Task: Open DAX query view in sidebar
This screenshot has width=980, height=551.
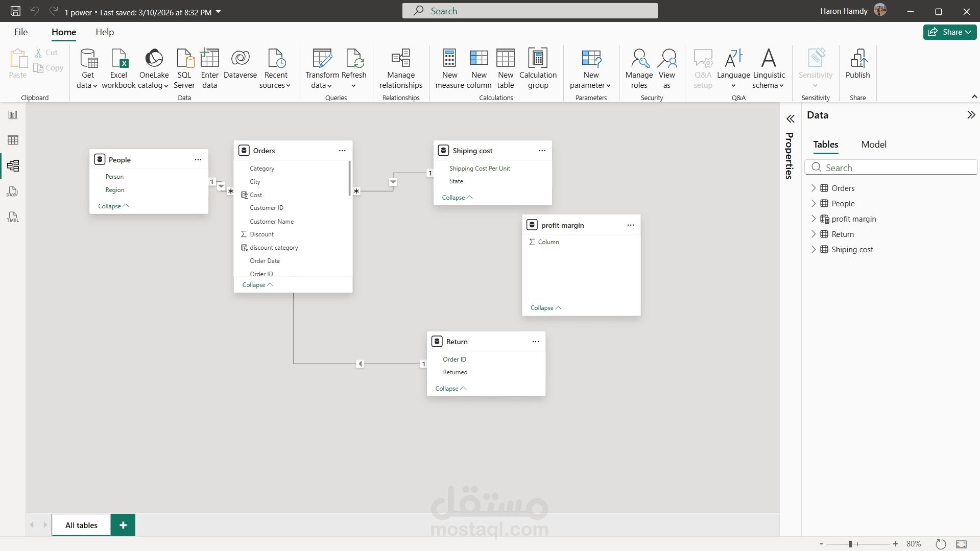Action: coord(13,191)
